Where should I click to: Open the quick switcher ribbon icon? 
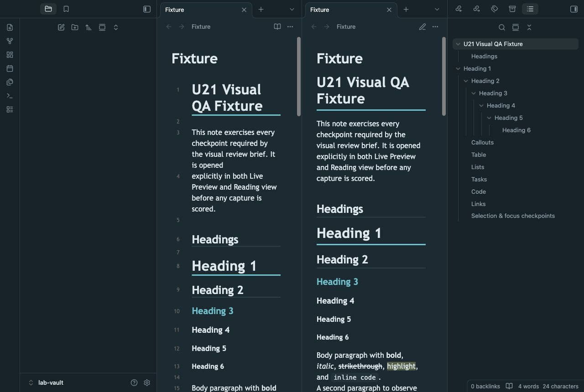coord(10,27)
